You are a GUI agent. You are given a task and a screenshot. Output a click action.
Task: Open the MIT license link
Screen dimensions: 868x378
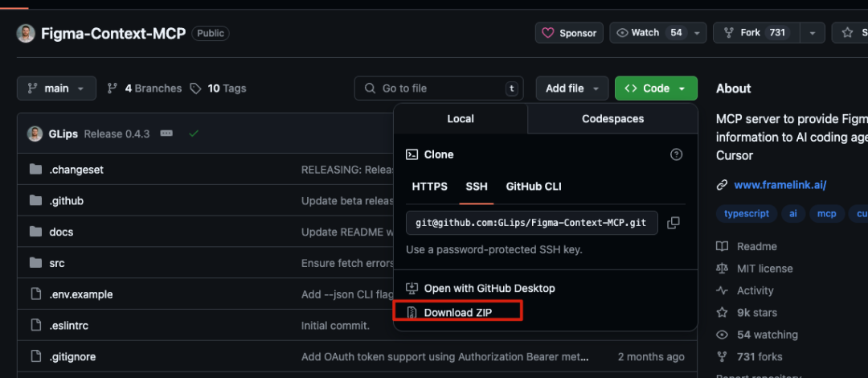(755, 269)
